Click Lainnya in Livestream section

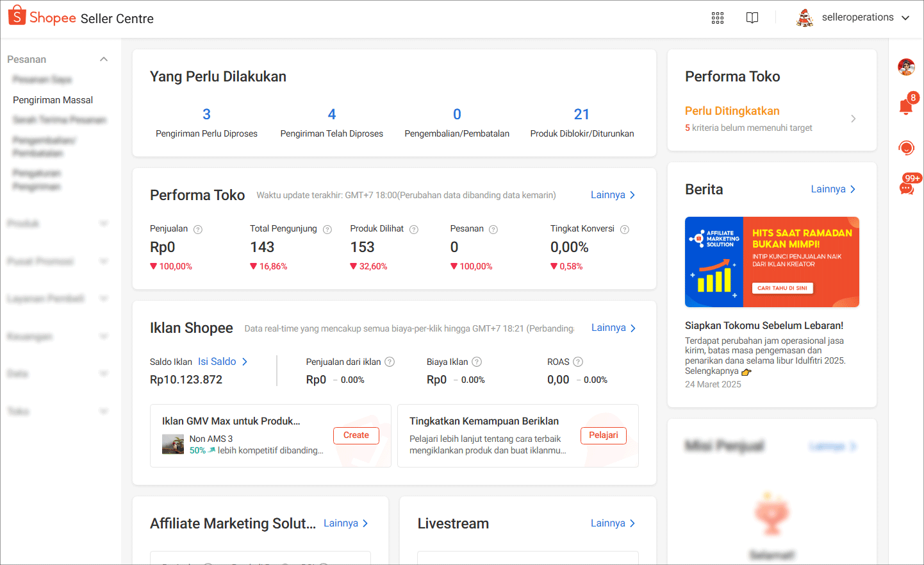click(613, 523)
